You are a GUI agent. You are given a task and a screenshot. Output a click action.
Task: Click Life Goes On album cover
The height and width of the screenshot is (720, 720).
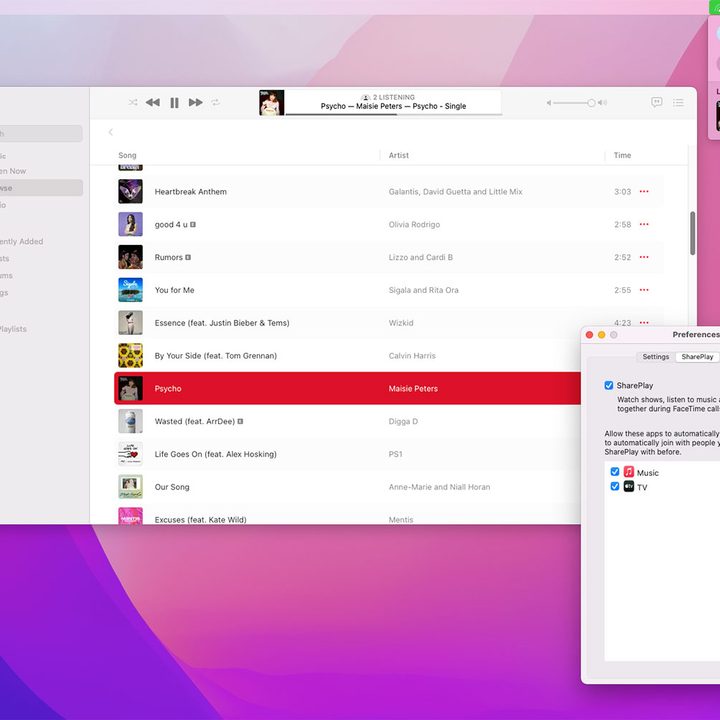point(130,454)
